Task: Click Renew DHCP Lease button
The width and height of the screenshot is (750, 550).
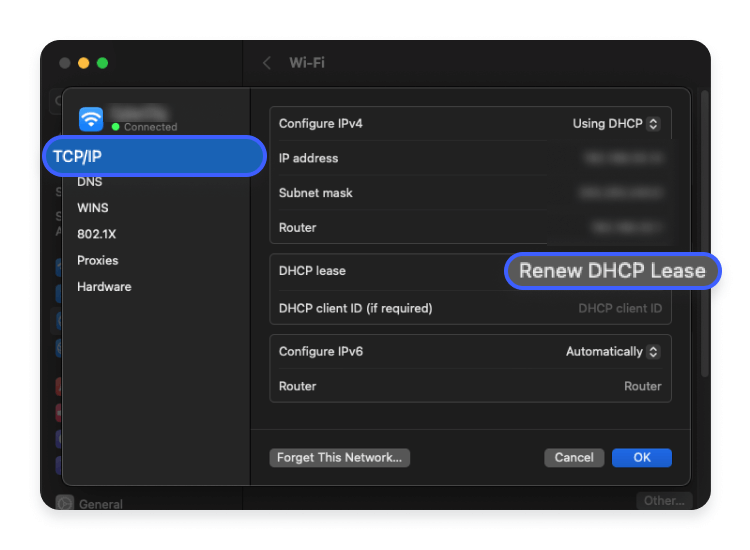Action: tap(612, 271)
